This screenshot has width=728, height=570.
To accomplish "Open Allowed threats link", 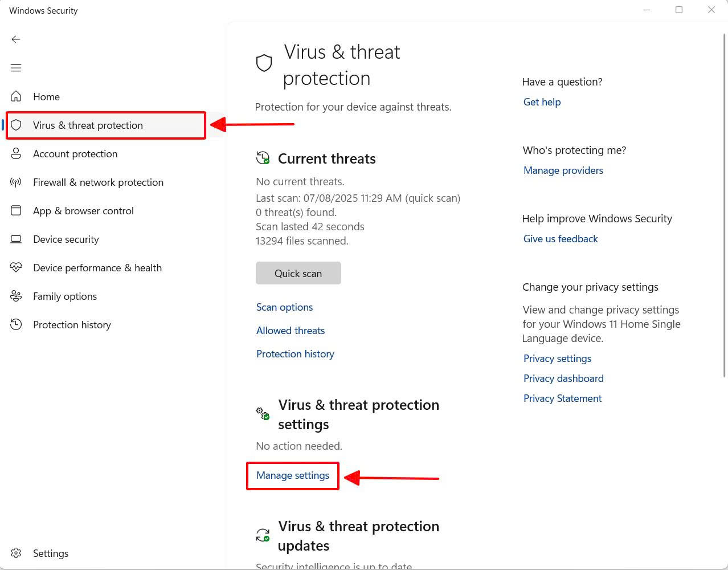I will [291, 331].
